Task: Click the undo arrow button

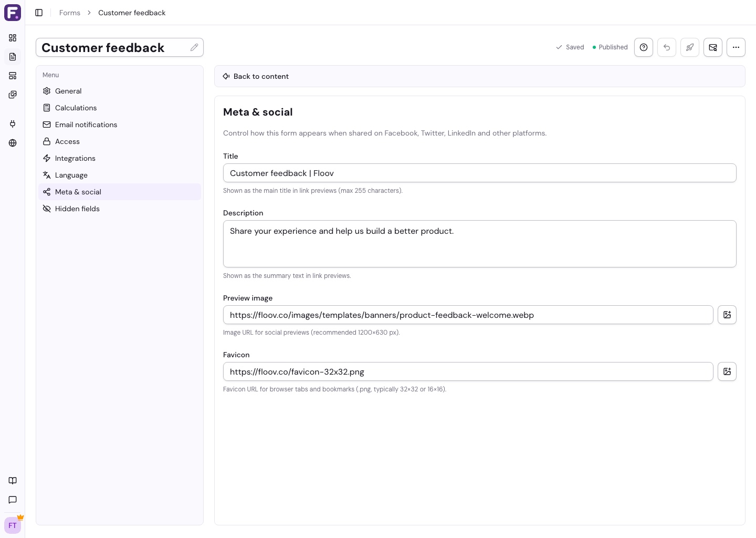Action: click(667, 47)
